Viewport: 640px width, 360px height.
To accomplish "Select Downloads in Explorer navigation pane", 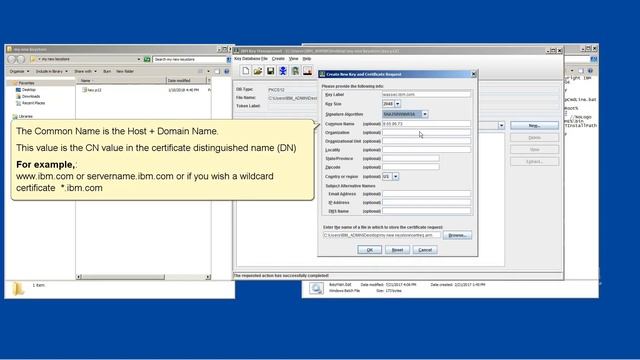I will pyautogui.click(x=31, y=96).
